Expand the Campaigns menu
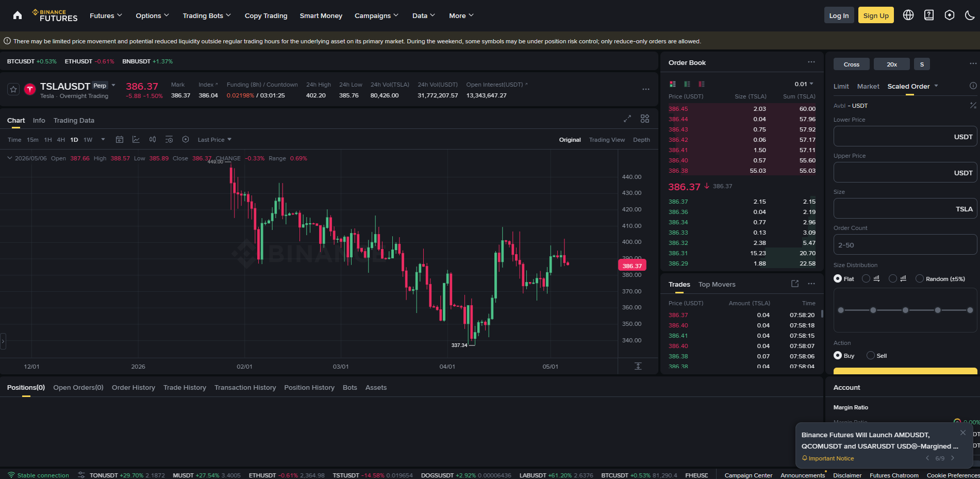This screenshot has width=980, height=479. click(376, 15)
